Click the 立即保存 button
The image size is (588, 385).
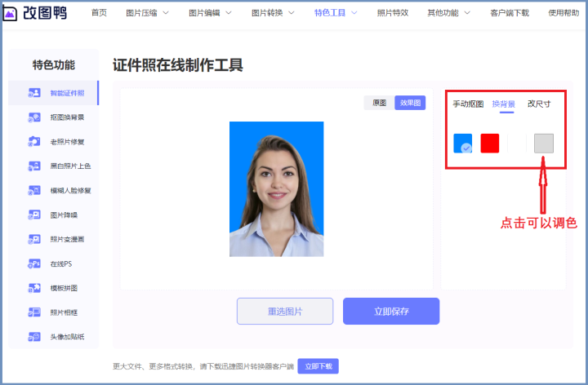[391, 312]
